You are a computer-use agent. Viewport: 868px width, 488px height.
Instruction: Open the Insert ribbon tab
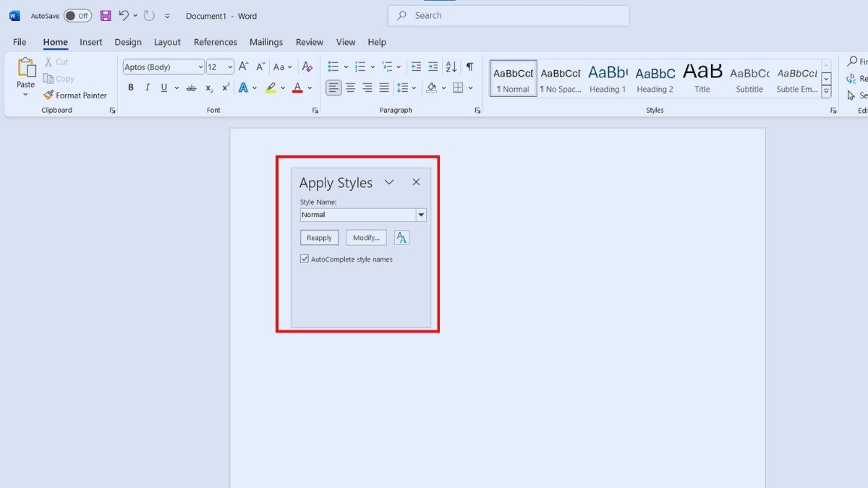pos(90,42)
